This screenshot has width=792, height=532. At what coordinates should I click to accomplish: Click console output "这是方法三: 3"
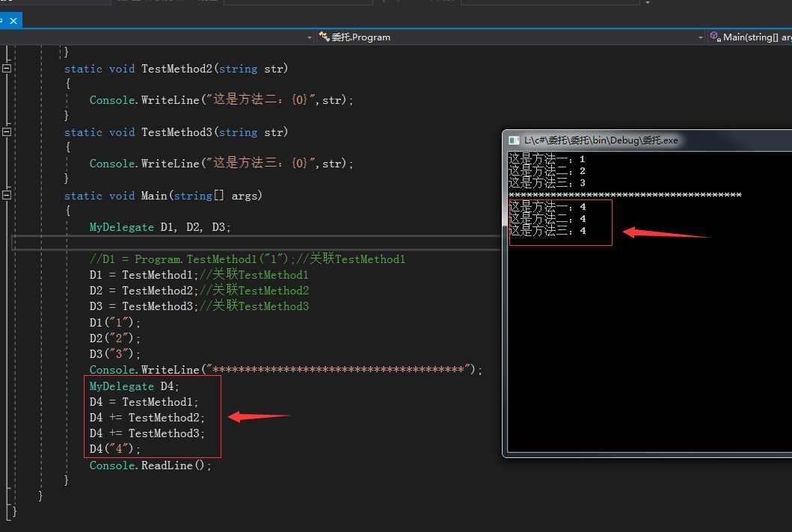pos(547,183)
